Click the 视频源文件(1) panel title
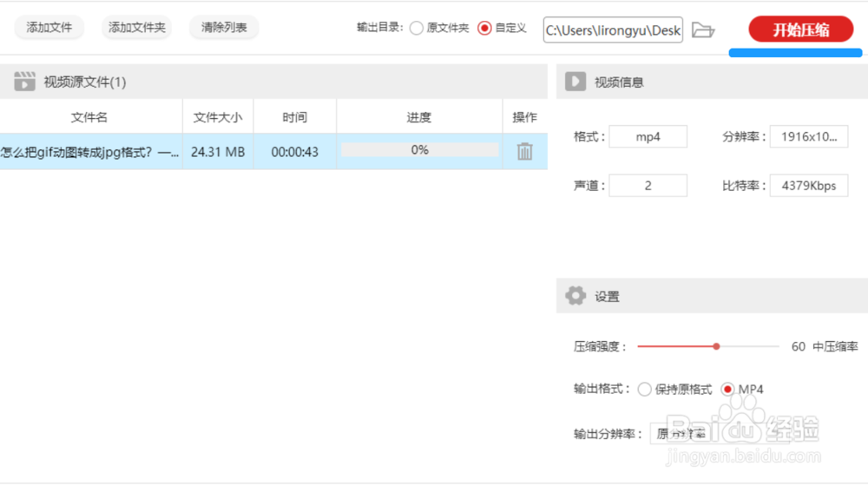The height and width of the screenshot is (486, 868). pyautogui.click(x=85, y=82)
